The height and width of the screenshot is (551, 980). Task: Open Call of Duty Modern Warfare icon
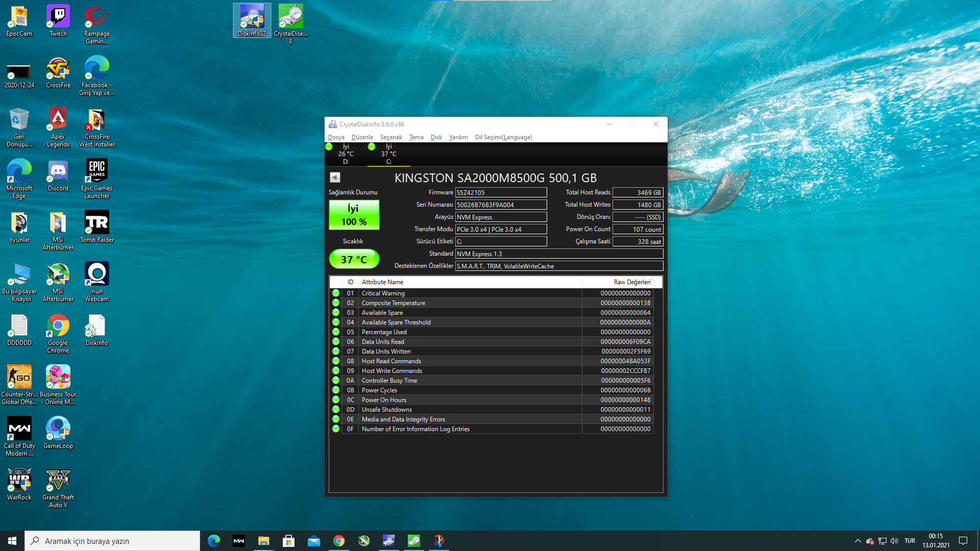[19, 437]
